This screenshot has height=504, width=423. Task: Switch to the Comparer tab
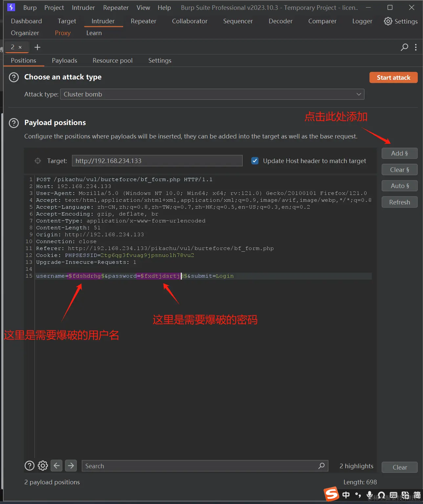(323, 21)
